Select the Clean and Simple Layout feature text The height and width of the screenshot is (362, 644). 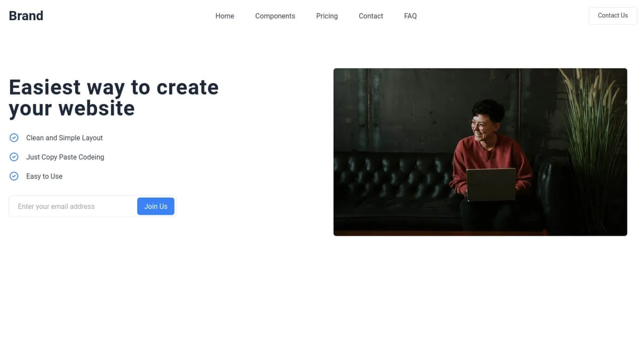(64, 137)
